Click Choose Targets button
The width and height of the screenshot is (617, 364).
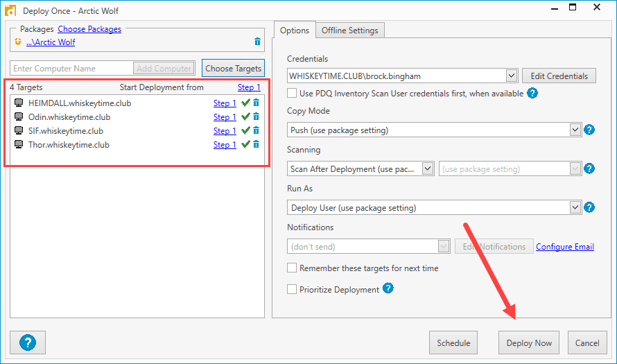point(234,68)
